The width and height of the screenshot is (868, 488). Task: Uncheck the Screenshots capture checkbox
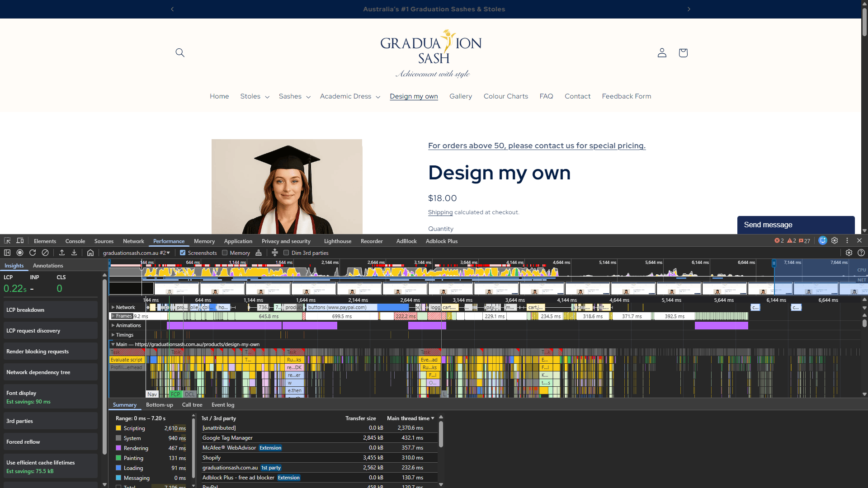183,253
